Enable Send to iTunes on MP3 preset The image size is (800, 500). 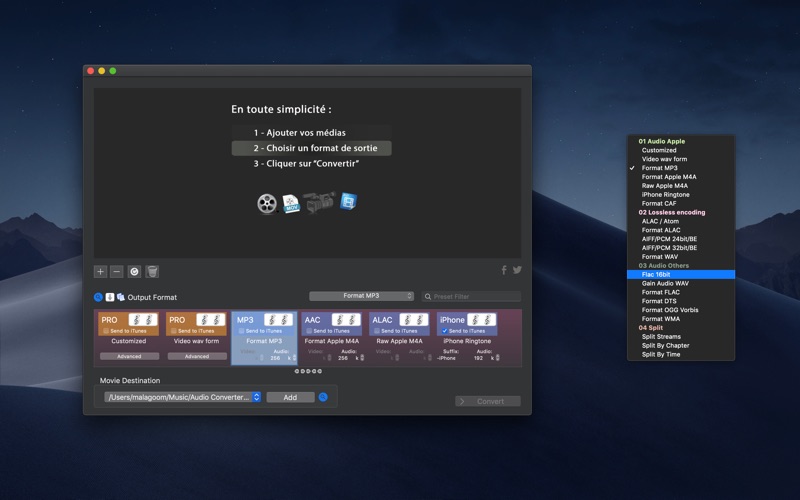coord(242,331)
